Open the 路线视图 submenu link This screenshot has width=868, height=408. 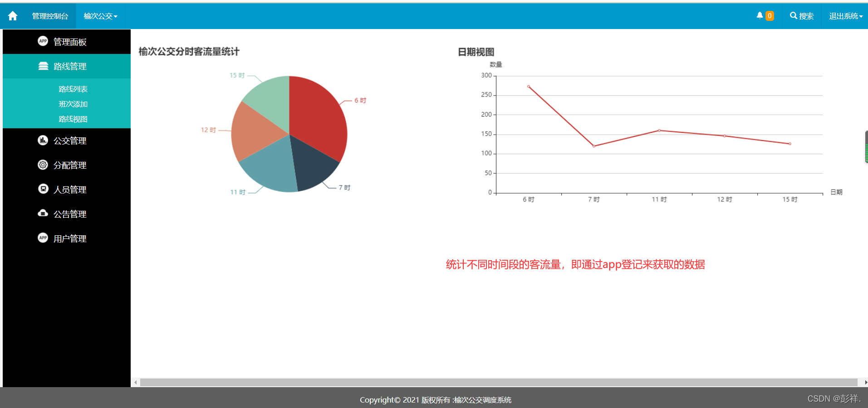[x=73, y=119]
